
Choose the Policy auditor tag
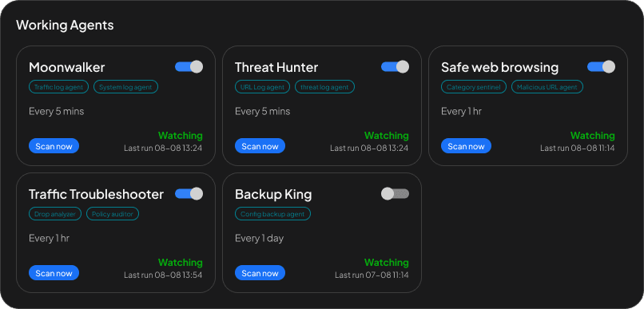tap(113, 214)
